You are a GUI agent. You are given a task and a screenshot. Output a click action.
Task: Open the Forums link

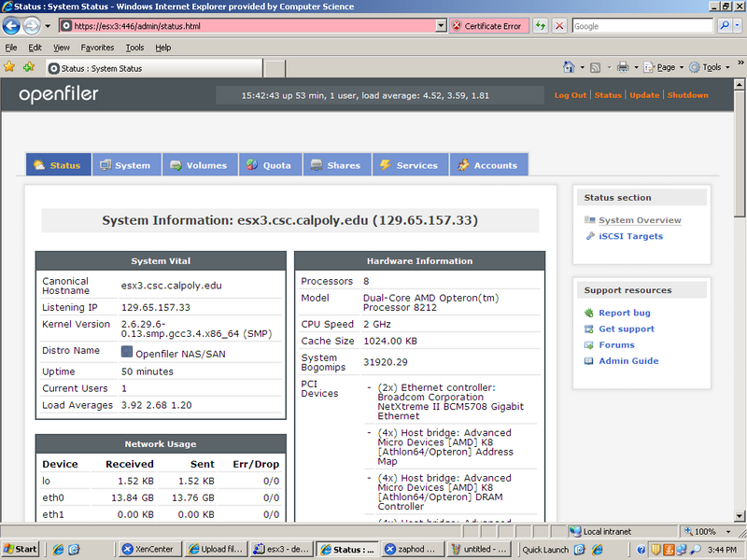[x=616, y=345]
